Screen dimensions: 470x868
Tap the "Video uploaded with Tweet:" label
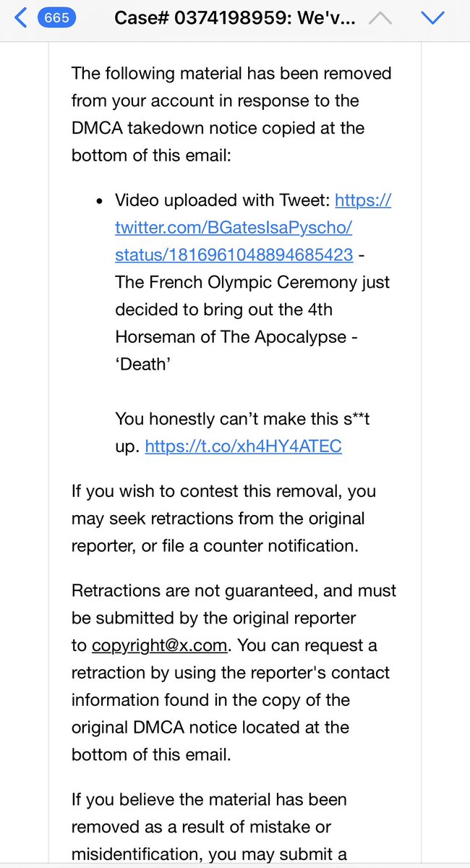point(221,200)
